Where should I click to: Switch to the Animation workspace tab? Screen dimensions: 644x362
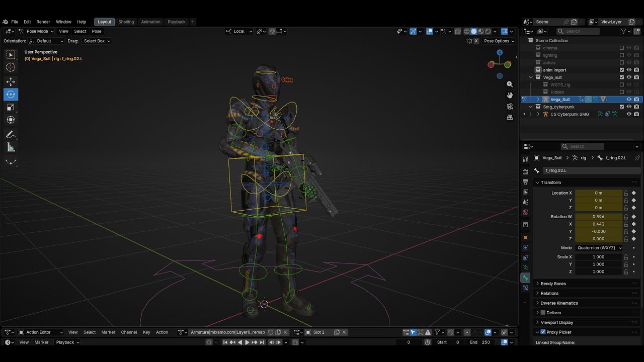pyautogui.click(x=150, y=22)
